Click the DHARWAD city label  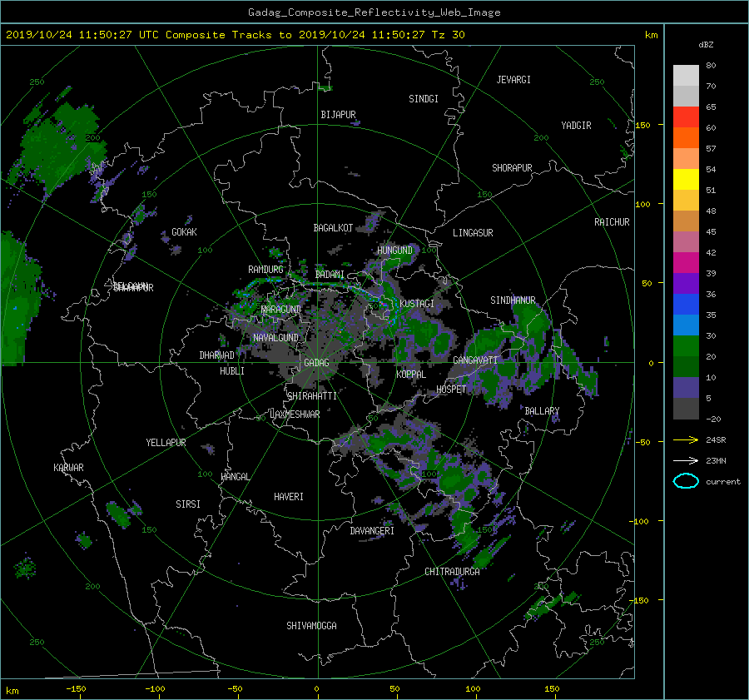pos(217,355)
